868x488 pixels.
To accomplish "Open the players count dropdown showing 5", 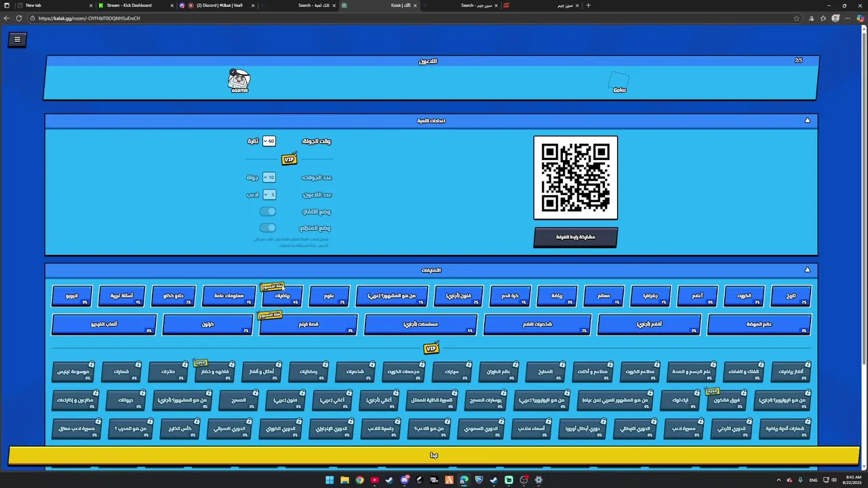I will tap(269, 195).
